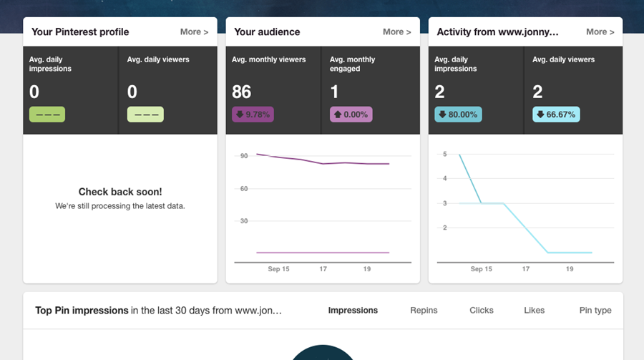This screenshot has height=360, width=644.
Task: Switch to the Likes tab
Action: pyautogui.click(x=534, y=311)
